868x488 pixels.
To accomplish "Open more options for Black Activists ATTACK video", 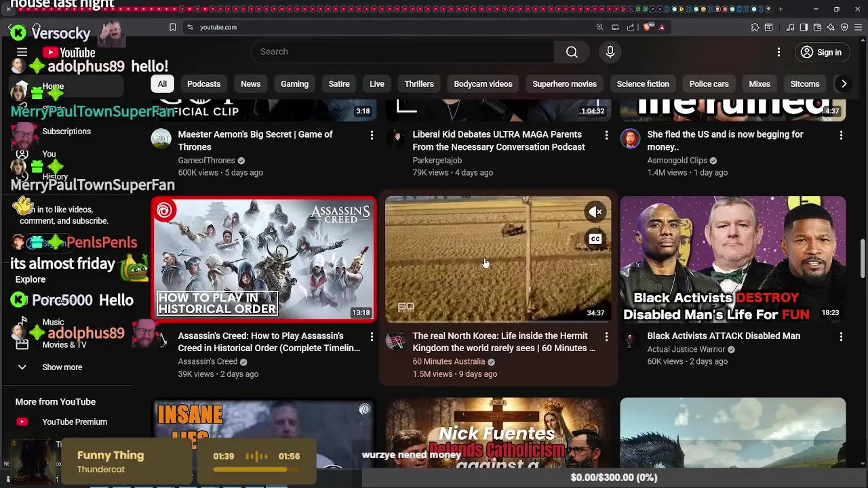I will [x=841, y=337].
